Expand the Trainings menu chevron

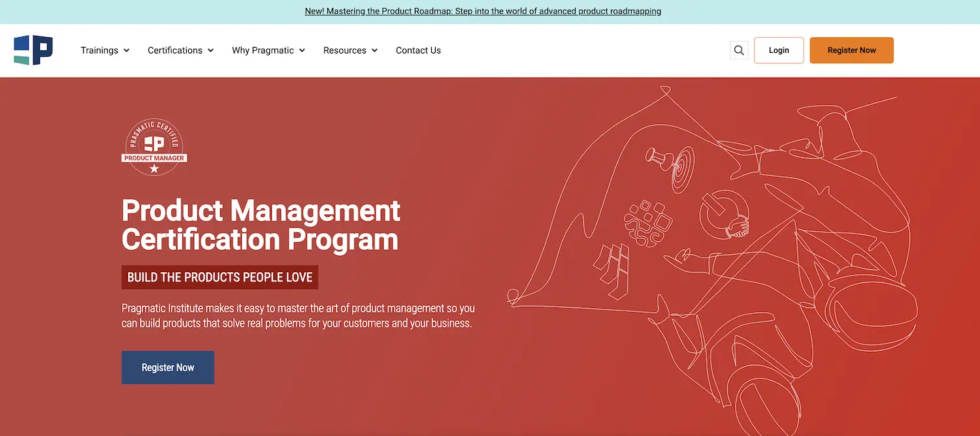coord(126,50)
